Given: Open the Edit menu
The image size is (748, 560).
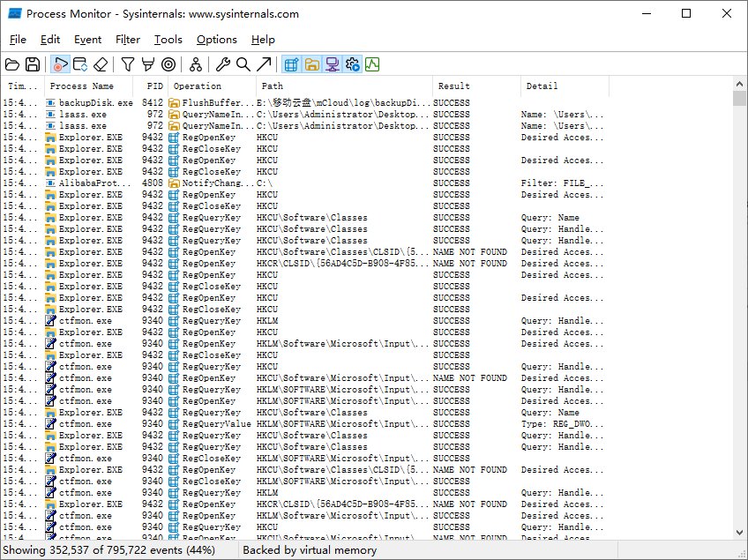Looking at the screenshot, I should coord(50,40).
